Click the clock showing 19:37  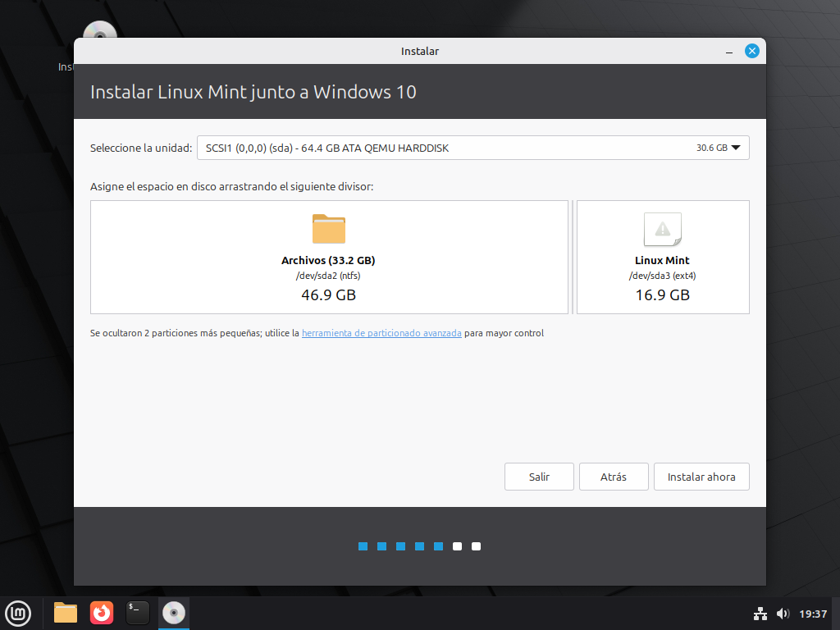pyautogui.click(x=812, y=614)
